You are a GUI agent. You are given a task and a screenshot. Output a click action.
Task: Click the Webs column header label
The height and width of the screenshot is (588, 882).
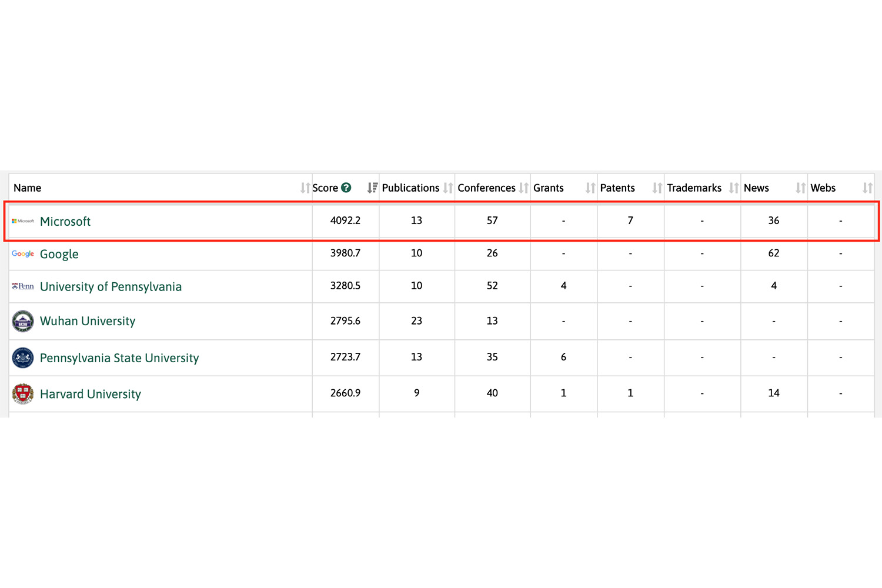(823, 188)
